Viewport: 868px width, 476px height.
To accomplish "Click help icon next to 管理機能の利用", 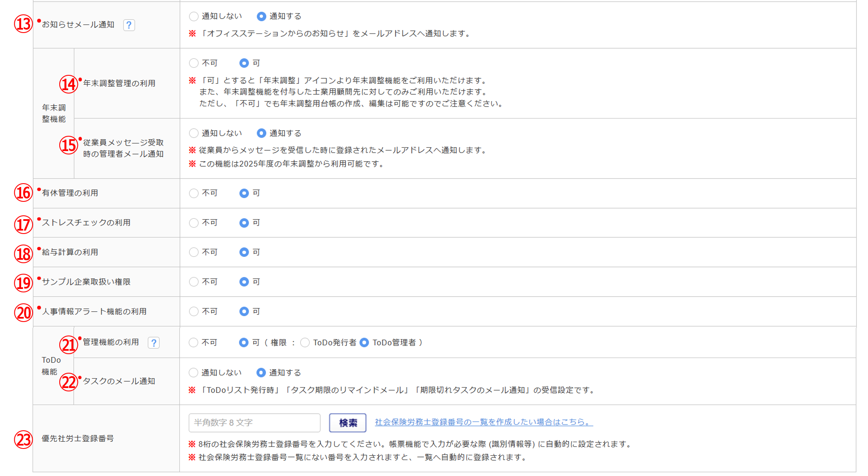I will pos(154,343).
